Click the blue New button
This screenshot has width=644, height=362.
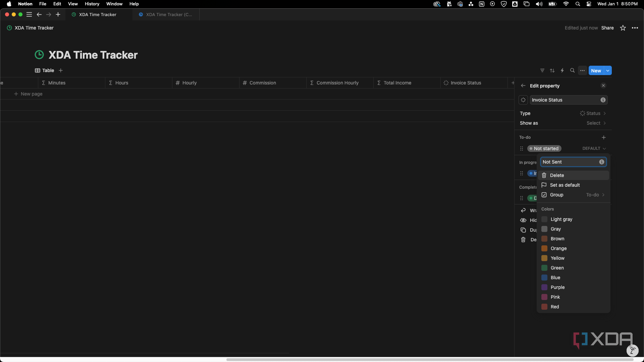pyautogui.click(x=596, y=70)
